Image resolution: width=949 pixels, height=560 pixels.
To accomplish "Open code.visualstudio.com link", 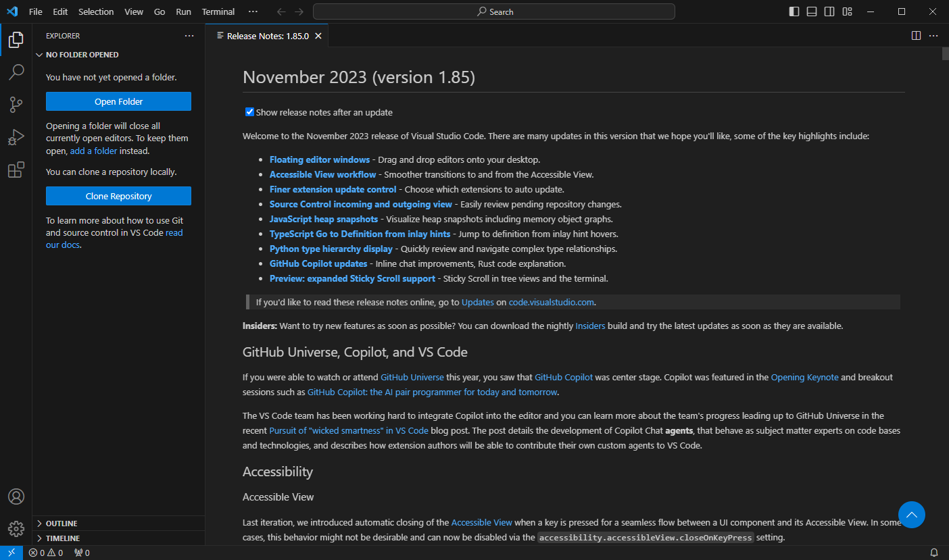I will (551, 302).
